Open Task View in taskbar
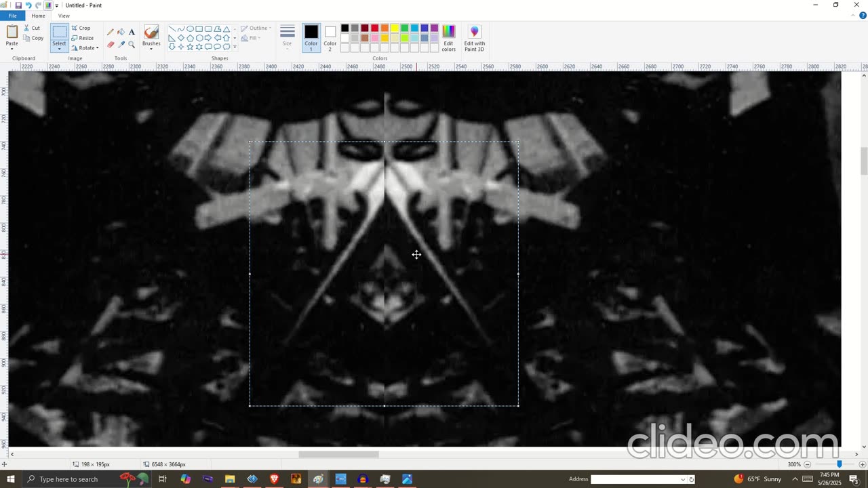 [163, 479]
